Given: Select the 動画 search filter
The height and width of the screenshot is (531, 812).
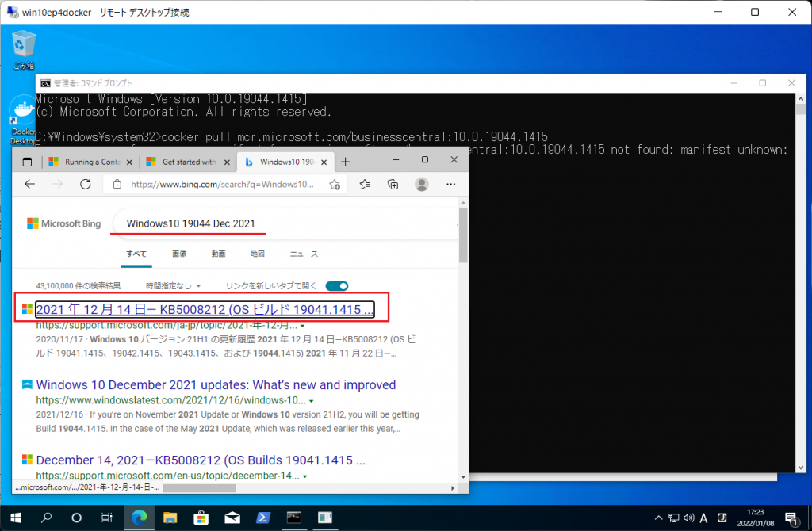Looking at the screenshot, I should point(218,254).
